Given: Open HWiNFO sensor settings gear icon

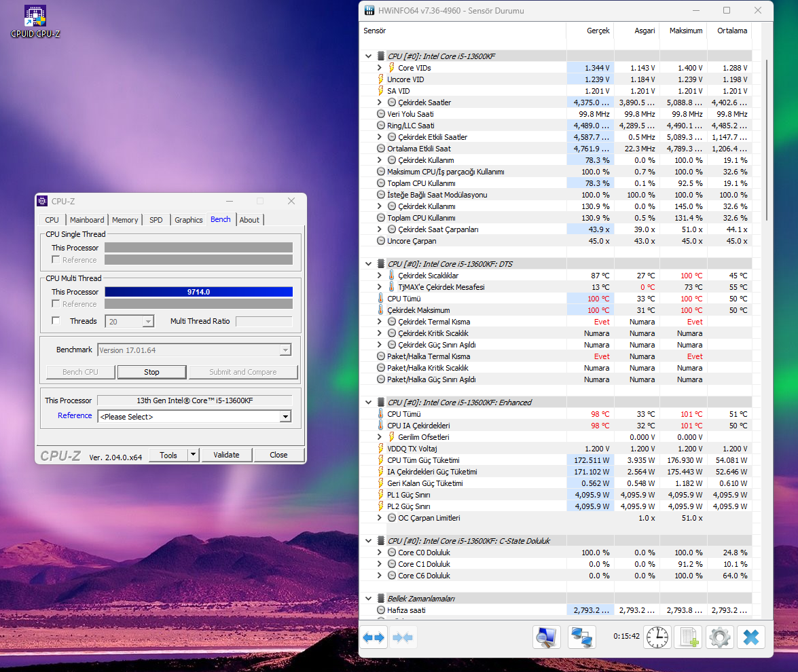Looking at the screenshot, I should 720,637.
